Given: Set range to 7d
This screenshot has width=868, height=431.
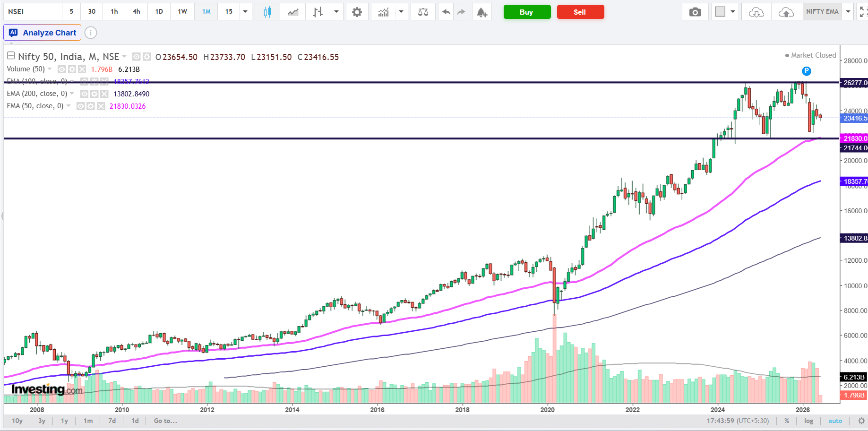Looking at the screenshot, I should click(x=112, y=421).
